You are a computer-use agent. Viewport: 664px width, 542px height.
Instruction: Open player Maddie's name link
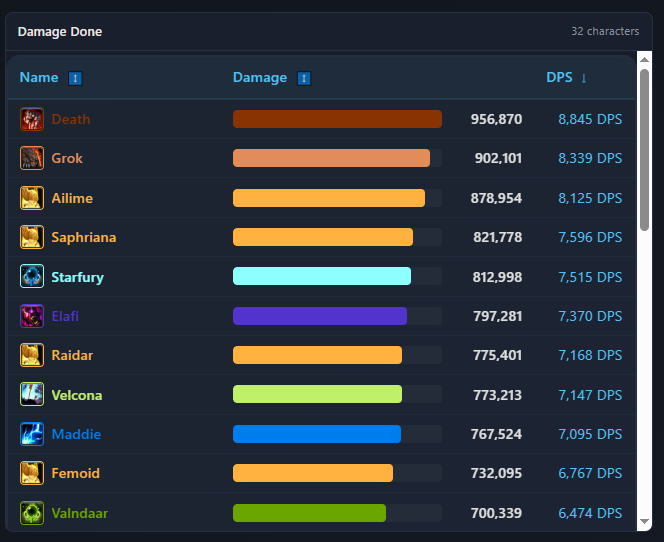(76, 434)
